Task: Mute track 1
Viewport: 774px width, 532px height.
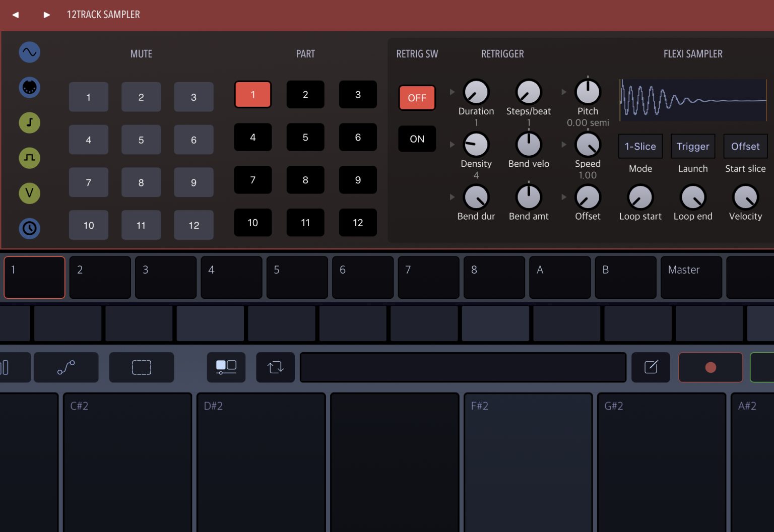Action: (x=89, y=97)
